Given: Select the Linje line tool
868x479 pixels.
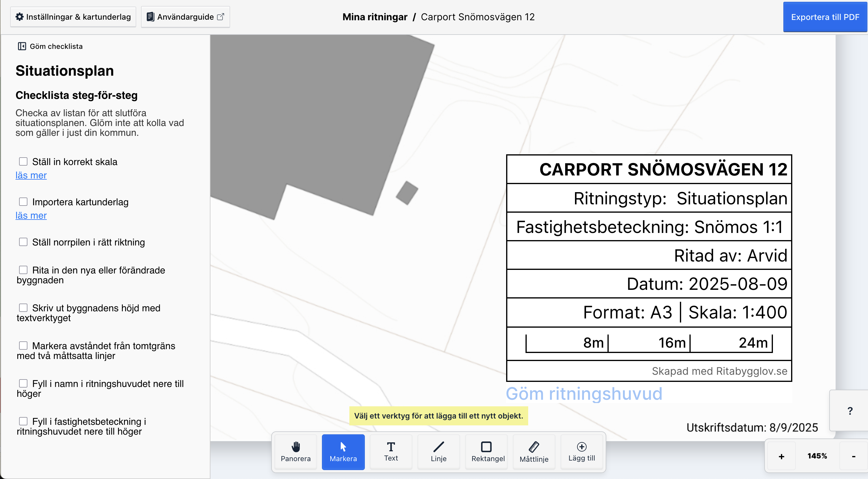Looking at the screenshot, I should [438, 452].
